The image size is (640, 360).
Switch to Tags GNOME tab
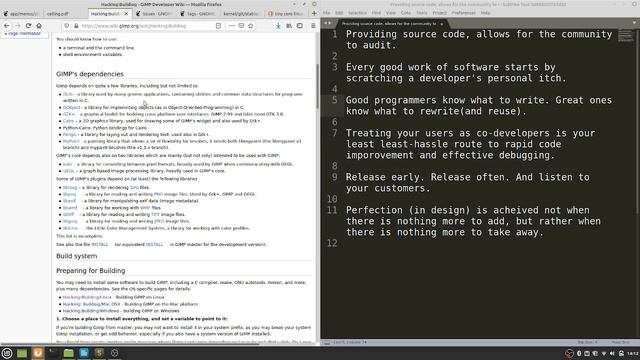tap(198, 13)
